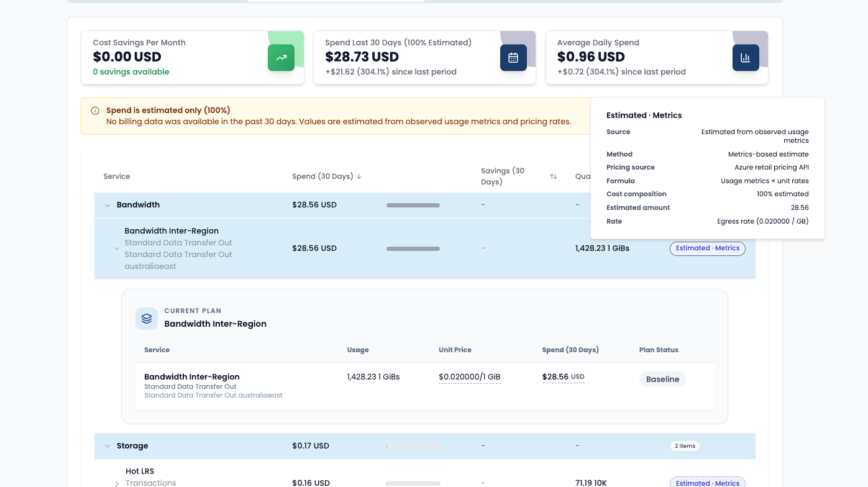Click the bar chart icon on Average Daily Spend card

click(746, 57)
